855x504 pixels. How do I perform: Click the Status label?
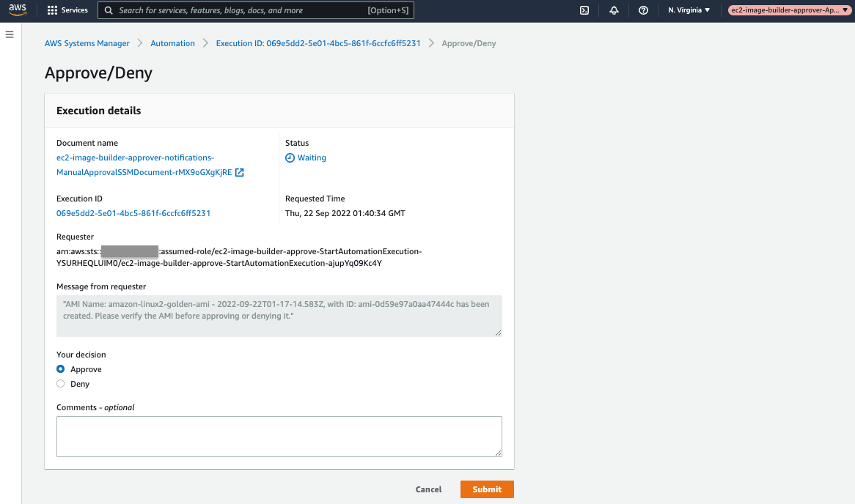[x=297, y=143]
